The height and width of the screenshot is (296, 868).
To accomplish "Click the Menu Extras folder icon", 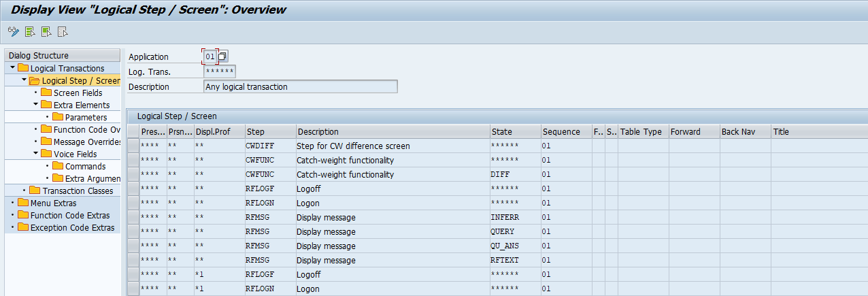I will tap(23, 203).
